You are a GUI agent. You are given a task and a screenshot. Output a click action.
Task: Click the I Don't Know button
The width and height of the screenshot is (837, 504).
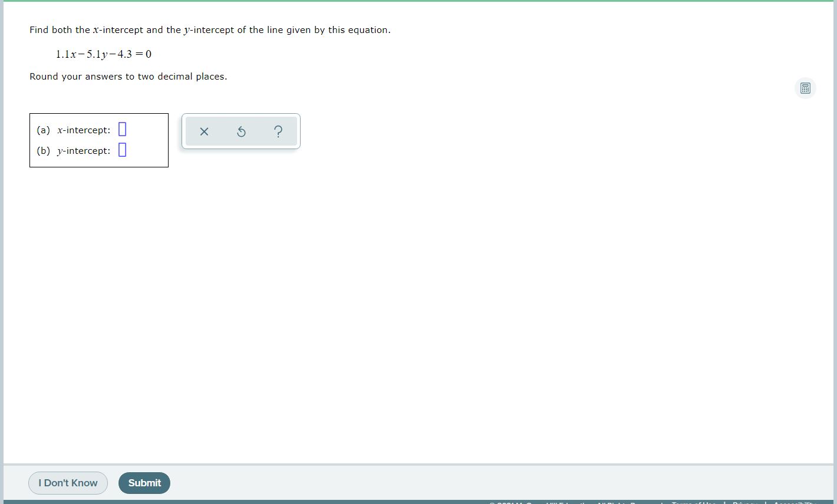tap(68, 483)
